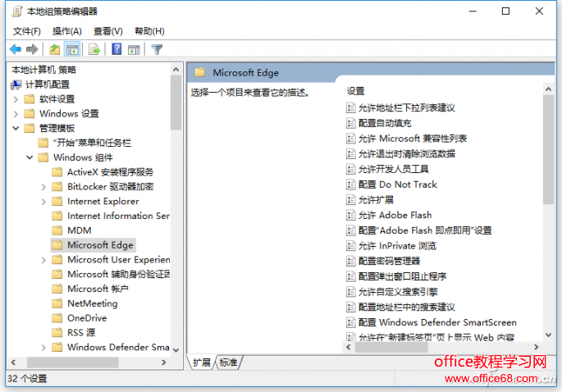Screen dimensions: 562x392
Task: Expand the Internet Explorer node
Action: point(43,202)
